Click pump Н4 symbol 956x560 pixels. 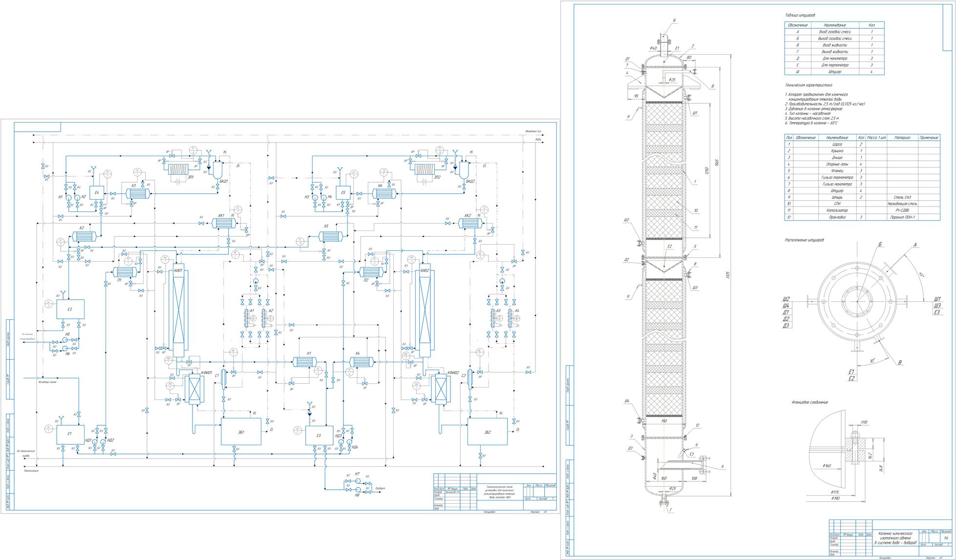tap(324, 197)
